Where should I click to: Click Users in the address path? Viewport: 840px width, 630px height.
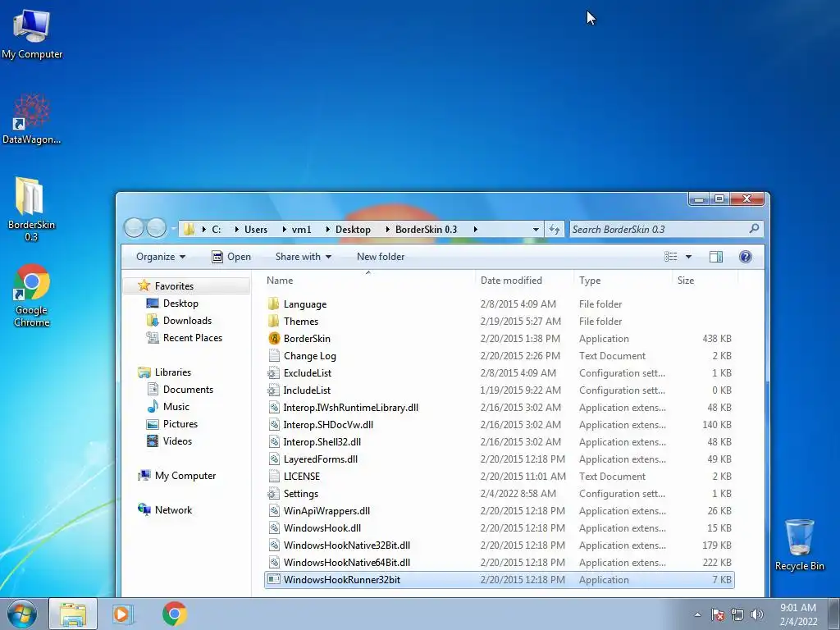(256, 230)
